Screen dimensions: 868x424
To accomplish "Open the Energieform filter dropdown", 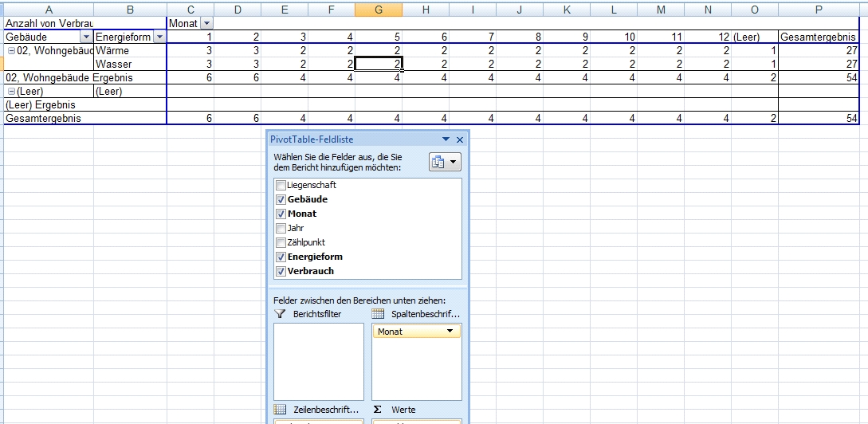I will click(x=159, y=37).
